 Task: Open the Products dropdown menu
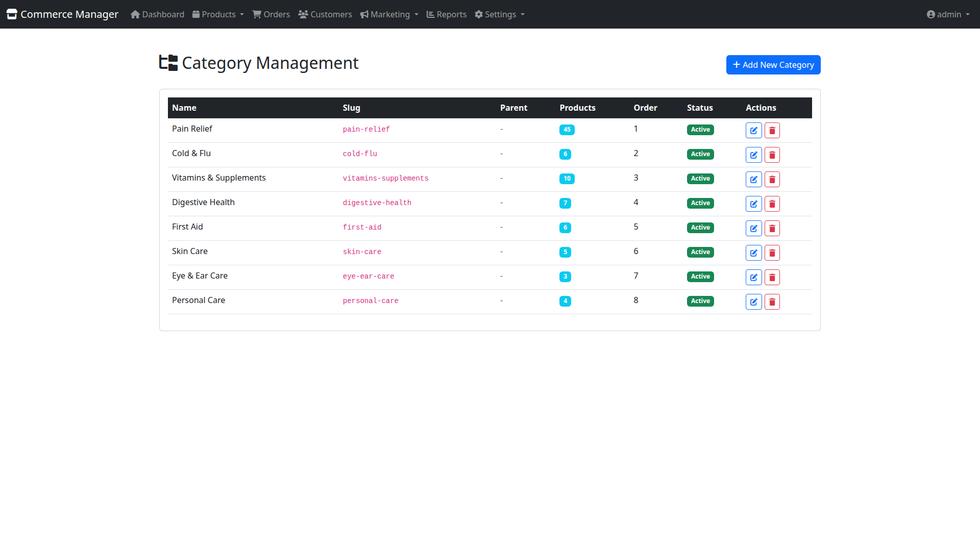(218, 14)
